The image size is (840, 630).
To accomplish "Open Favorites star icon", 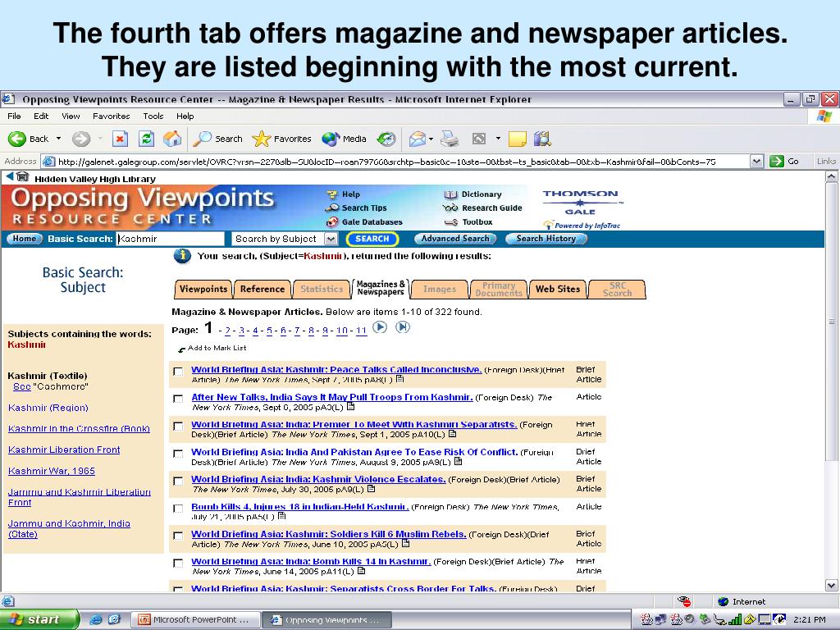I will [262, 139].
